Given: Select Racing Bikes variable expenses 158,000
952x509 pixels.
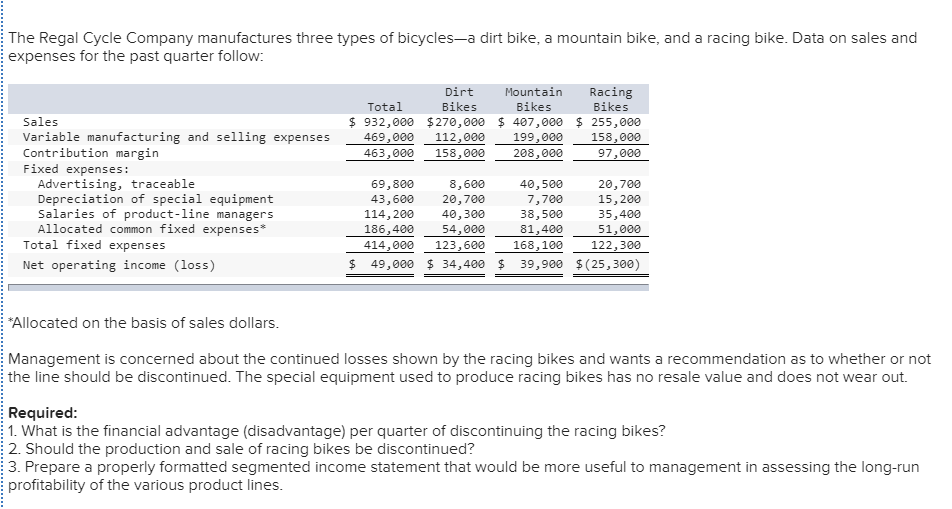Looking at the screenshot, I should click(x=616, y=137).
